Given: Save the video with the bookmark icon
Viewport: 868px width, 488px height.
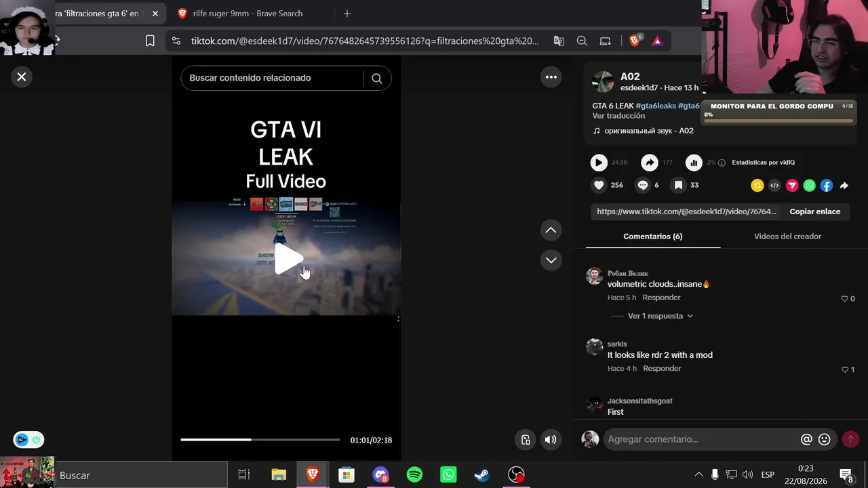Looking at the screenshot, I should point(678,185).
